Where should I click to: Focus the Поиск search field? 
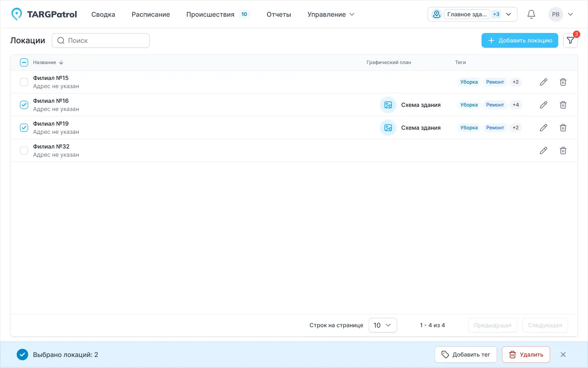coord(101,40)
